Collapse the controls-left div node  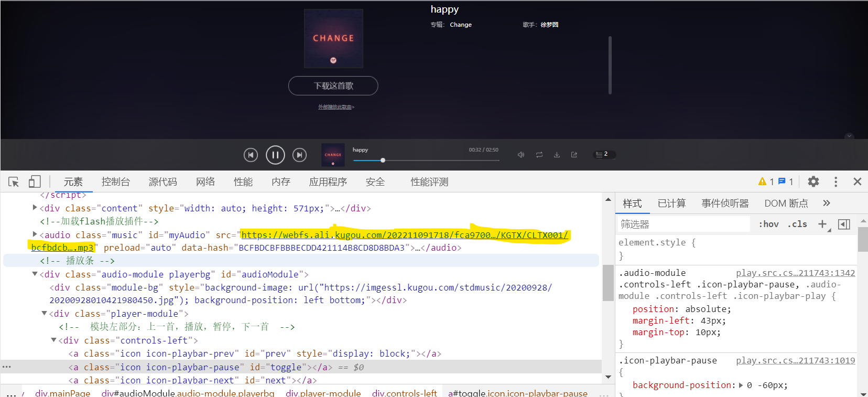[53, 340]
